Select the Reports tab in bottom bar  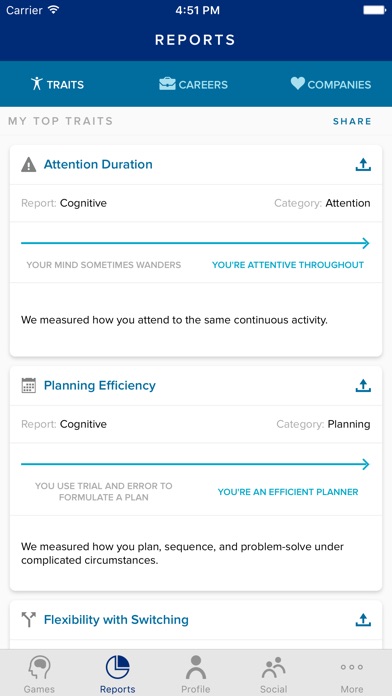(x=118, y=675)
